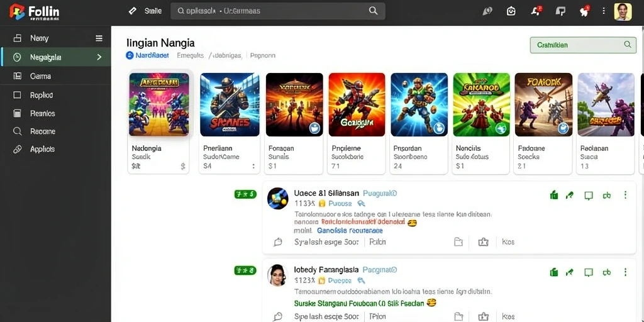The height and width of the screenshot is (322, 644).
Task: Open Nemy in the sidebar
Action: [40, 38]
